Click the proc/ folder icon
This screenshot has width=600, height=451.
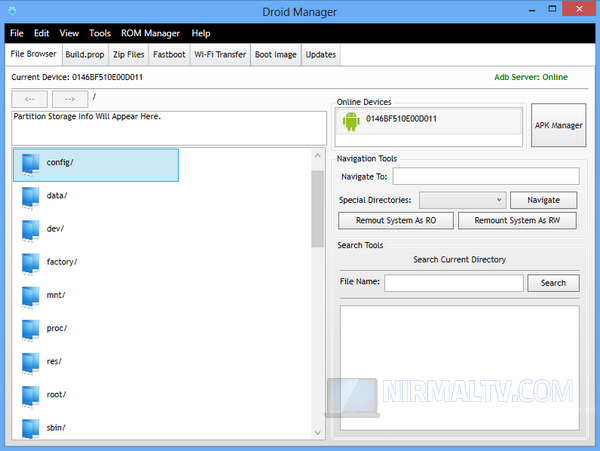pyautogui.click(x=30, y=331)
